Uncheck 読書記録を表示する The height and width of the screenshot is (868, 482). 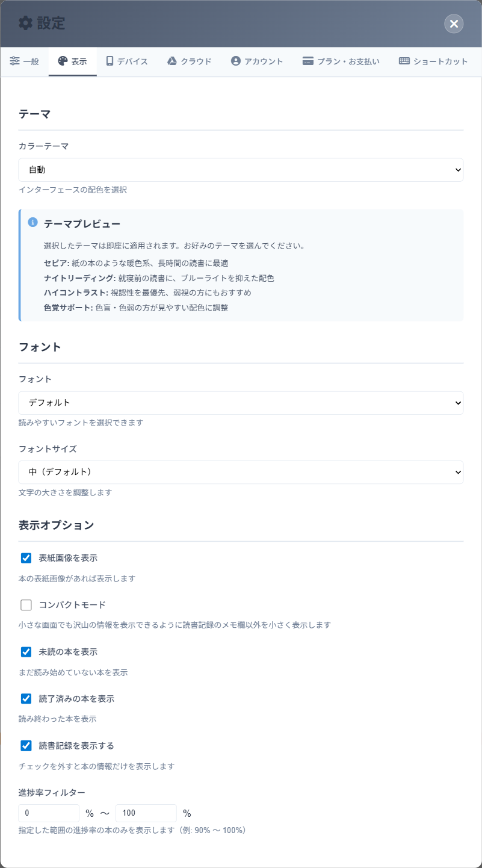[x=26, y=745]
